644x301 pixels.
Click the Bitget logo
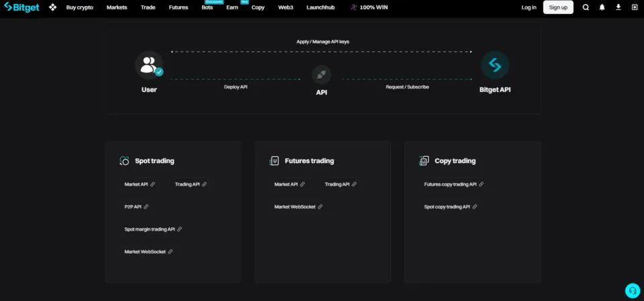[x=21, y=7]
